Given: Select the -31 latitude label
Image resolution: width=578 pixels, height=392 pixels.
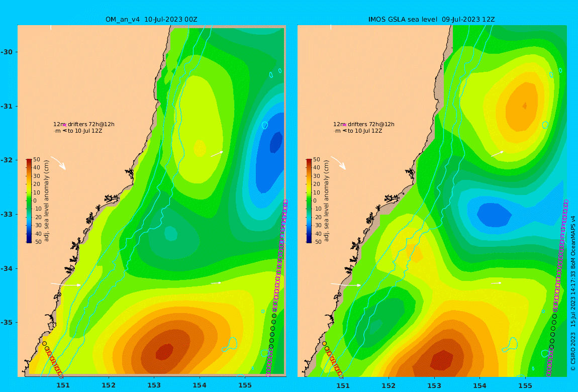Looking at the screenshot, I should [x=7, y=106].
